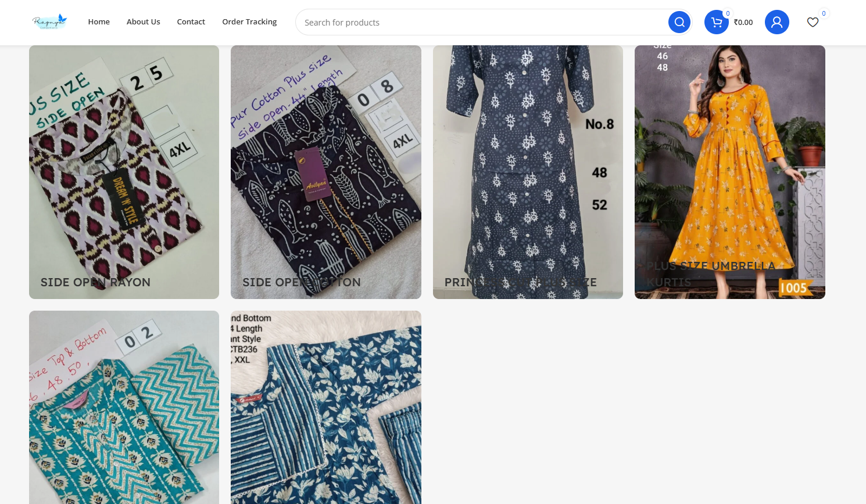Click the blue search magnifier button

(679, 22)
